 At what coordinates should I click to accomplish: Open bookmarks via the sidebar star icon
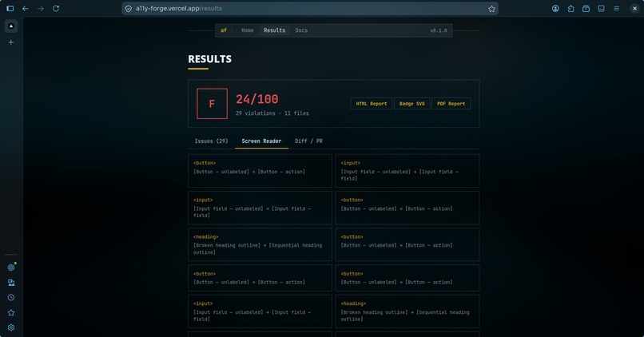click(11, 313)
